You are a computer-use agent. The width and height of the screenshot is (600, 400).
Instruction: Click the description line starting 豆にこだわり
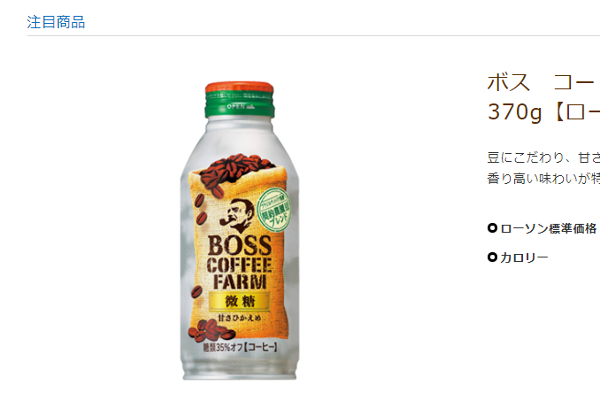tap(543, 158)
